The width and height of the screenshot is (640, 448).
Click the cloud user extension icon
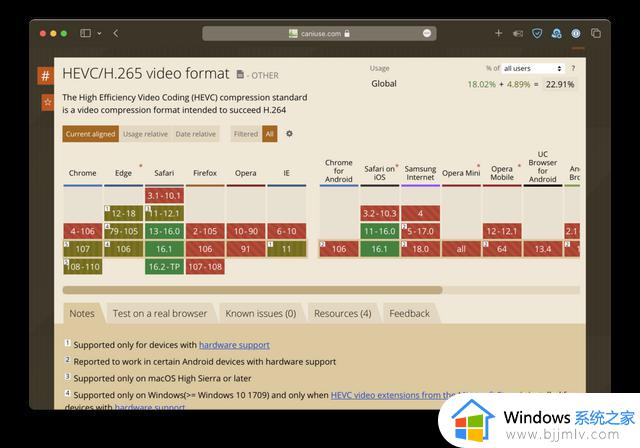coord(556,33)
